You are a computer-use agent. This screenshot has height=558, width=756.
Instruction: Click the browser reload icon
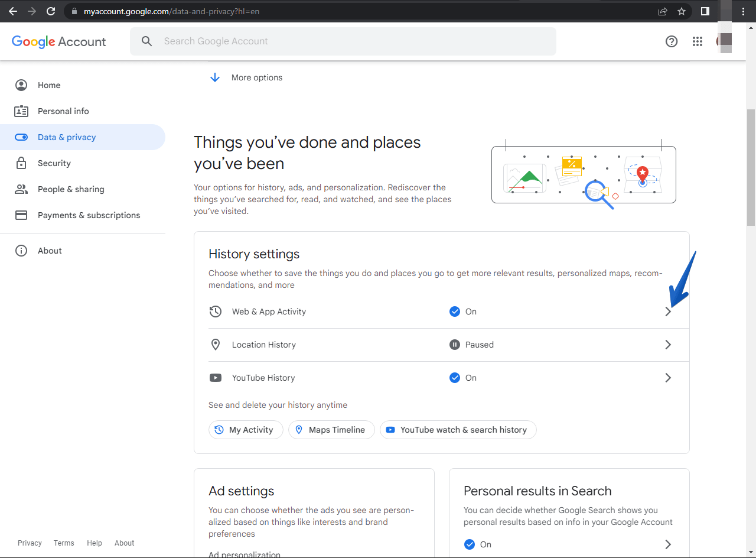coord(51,11)
